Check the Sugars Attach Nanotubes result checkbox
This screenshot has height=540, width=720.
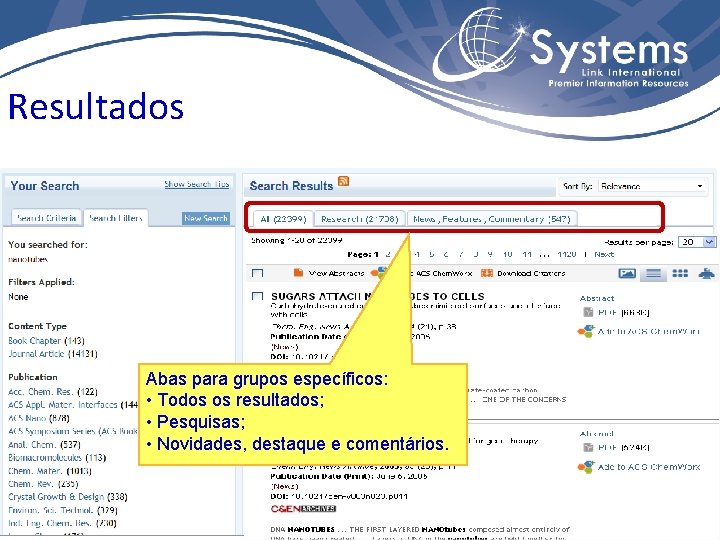(258, 296)
